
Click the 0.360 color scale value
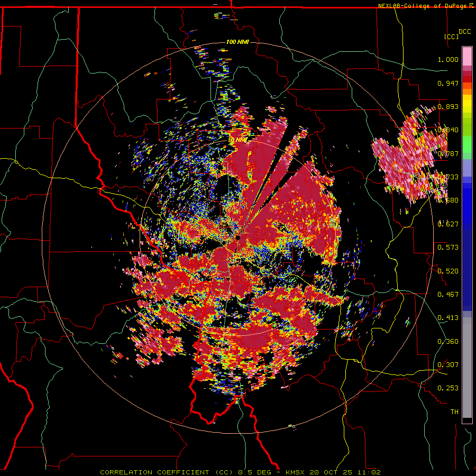click(448, 341)
